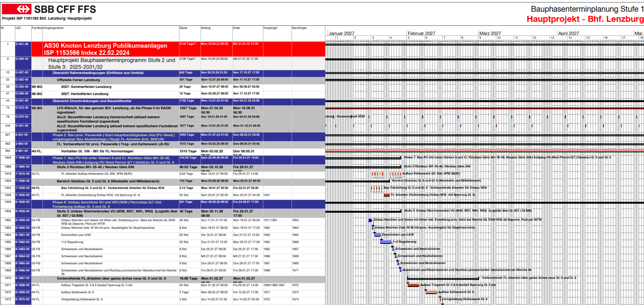Viewport: 644px width, 305px height.
Task: Click the Anfang column header
Action: point(206,28)
